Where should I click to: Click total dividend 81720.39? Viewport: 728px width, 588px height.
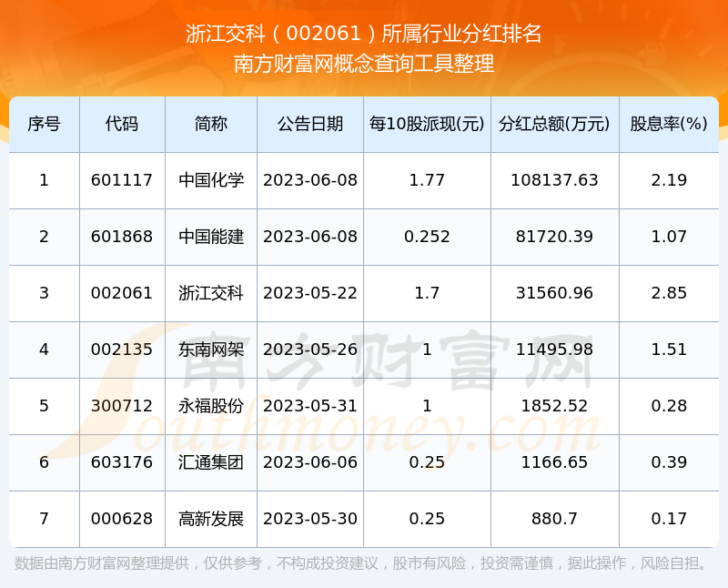point(554,237)
